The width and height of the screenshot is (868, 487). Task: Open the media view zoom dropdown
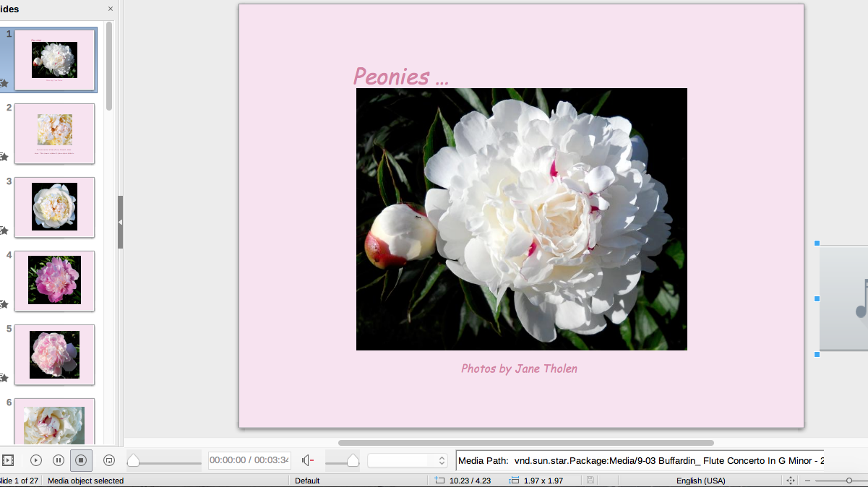pyautogui.click(x=408, y=460)
